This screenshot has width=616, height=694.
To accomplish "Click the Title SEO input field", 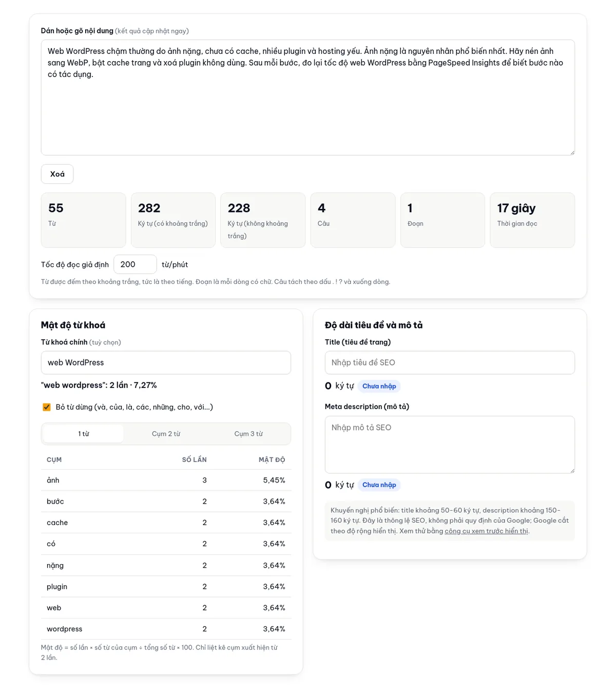I will [x=450, y=362].
